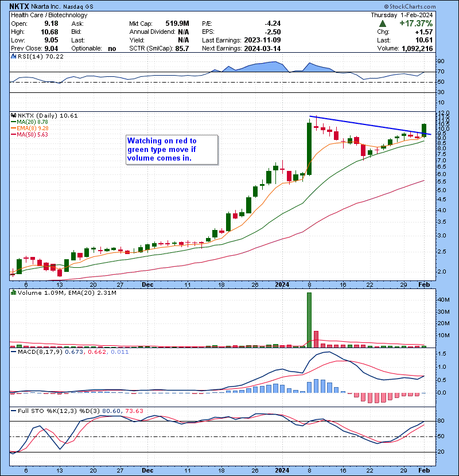Click the Chg value +1.57
The image size is (459, 476).
pyautogui.click(x=425, y=32)
